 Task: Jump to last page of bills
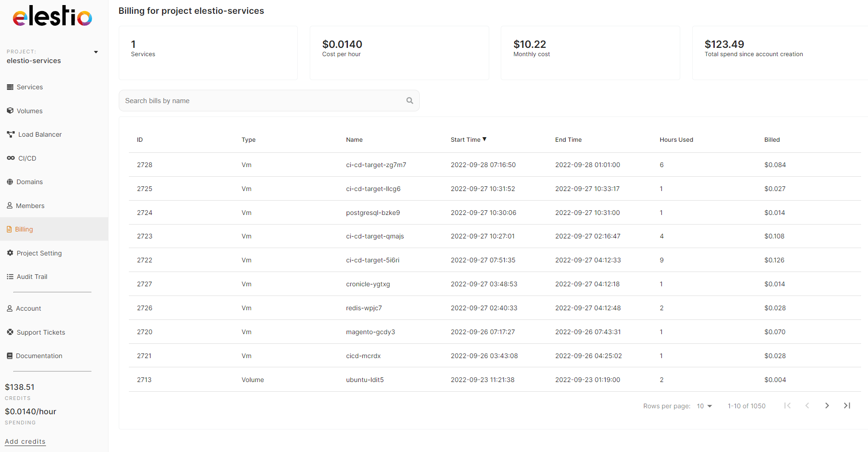(847, 406)
